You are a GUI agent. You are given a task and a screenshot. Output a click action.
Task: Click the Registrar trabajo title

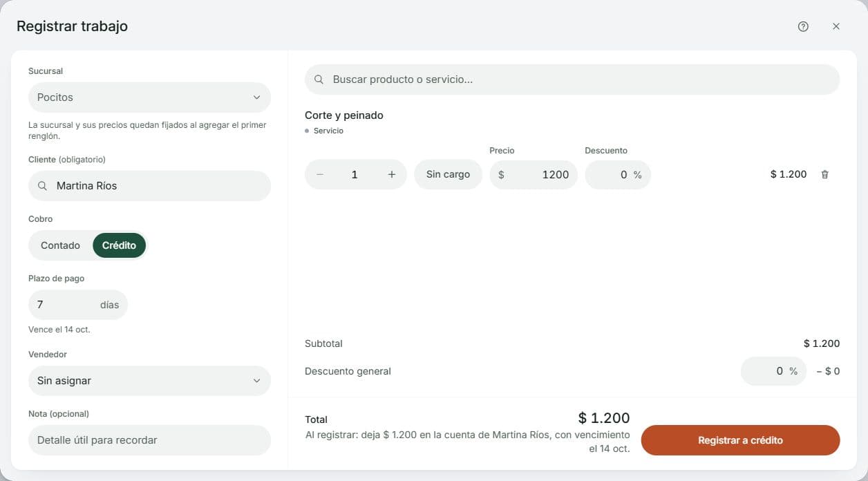point(72,26)
